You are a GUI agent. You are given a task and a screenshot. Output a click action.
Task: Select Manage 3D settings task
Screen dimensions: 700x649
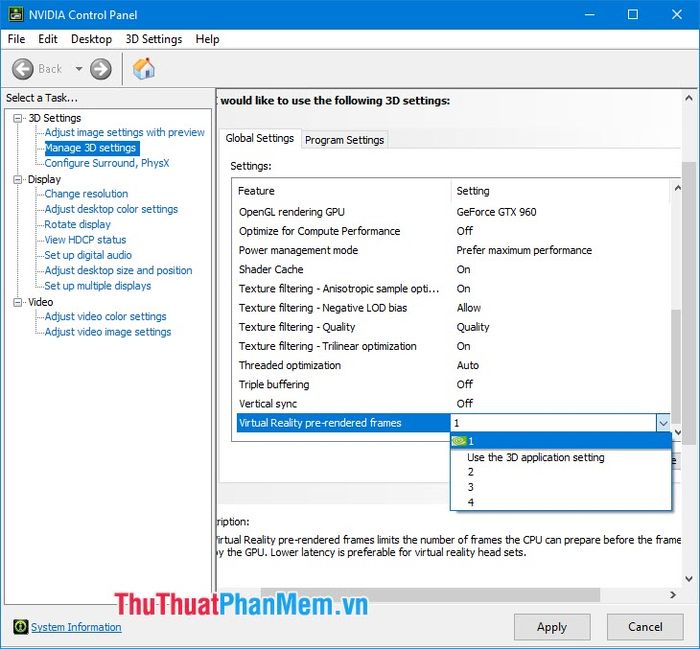90,148
